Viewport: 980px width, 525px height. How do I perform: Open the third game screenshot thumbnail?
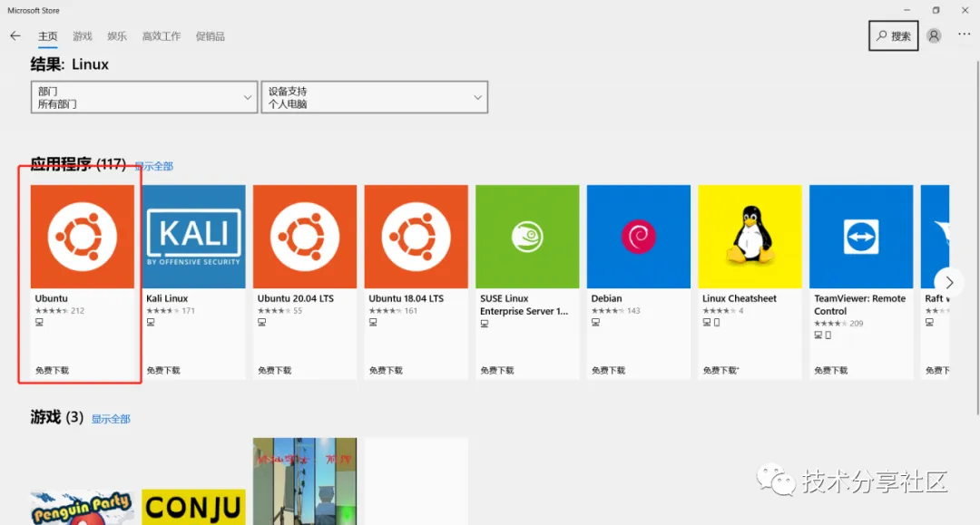tap(305, 481)
